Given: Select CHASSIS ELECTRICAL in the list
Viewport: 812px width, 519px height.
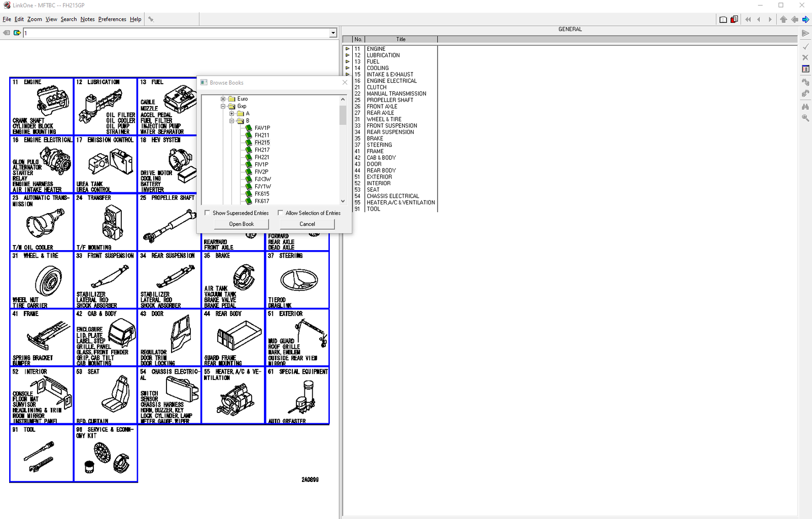Looking at the screenshot, I should tap(393, 196).
